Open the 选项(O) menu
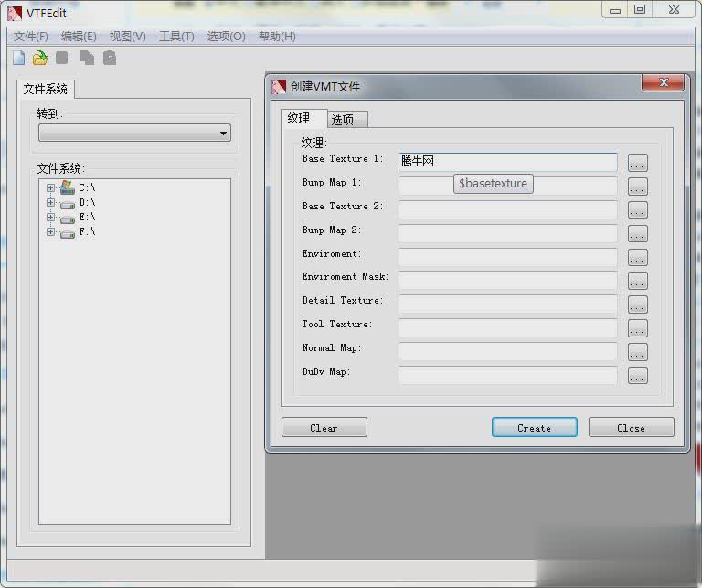This screenshot has height=588, width=702. tap(226, 37)
